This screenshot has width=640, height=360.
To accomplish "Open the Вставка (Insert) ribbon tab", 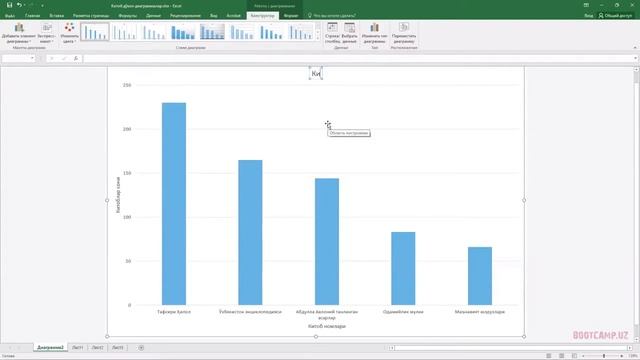I will click(x=56, y=16).
